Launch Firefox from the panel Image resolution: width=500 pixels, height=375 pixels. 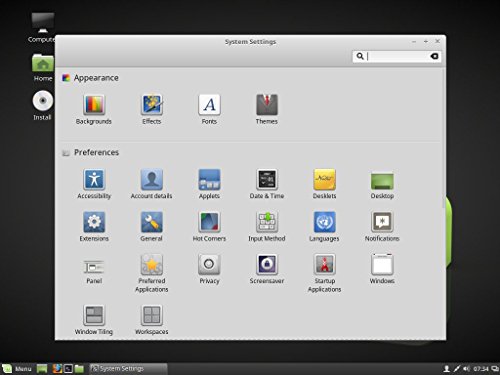click(57, 369)
